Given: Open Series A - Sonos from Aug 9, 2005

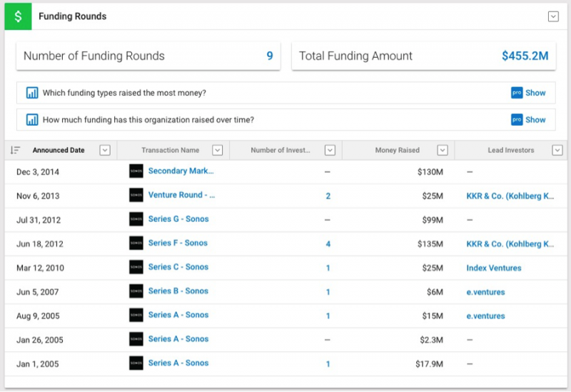Looking at the screenshot, I should (178, 315).
